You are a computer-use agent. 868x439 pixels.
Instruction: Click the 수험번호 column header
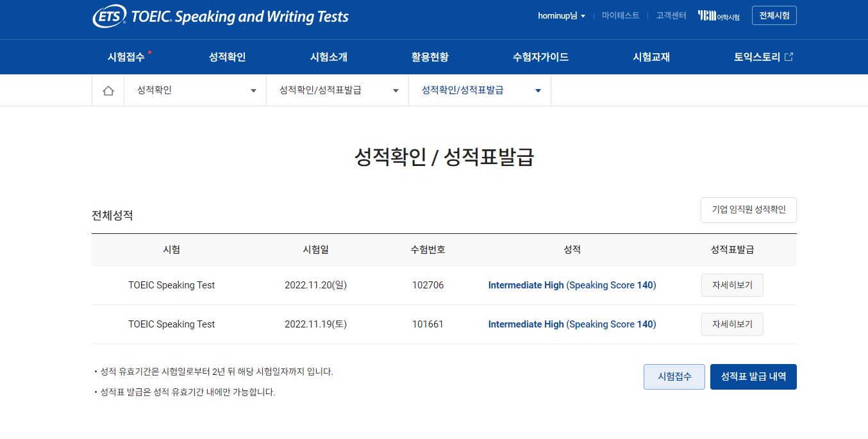pyautogui.click(x=428, y=250)
